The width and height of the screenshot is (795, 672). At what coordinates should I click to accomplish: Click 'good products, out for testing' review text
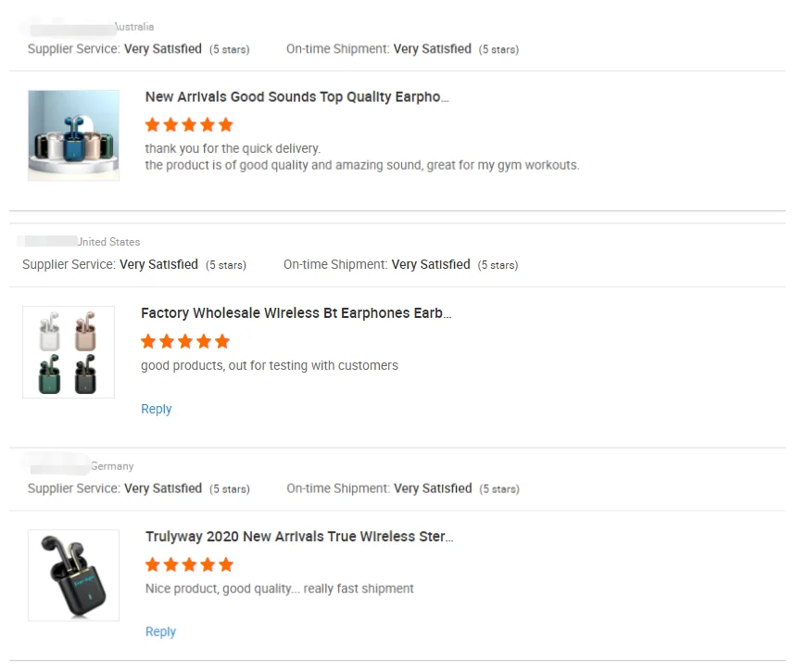269,366
